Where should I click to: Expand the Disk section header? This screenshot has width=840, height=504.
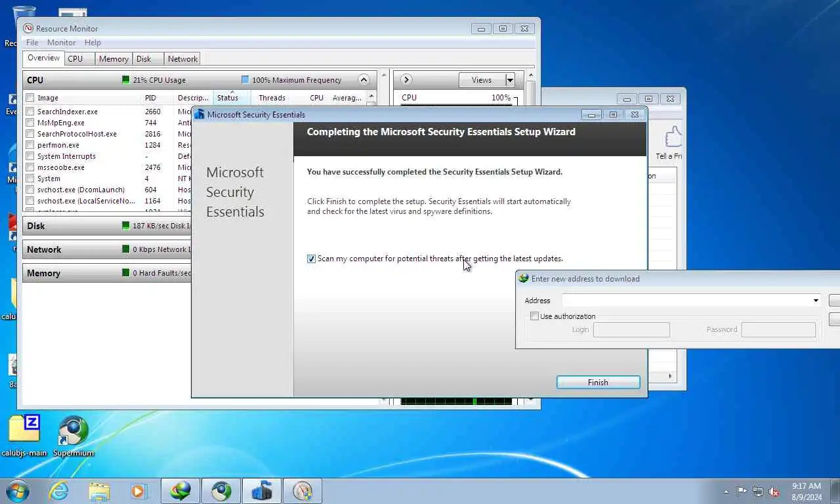tap(107, 226)
